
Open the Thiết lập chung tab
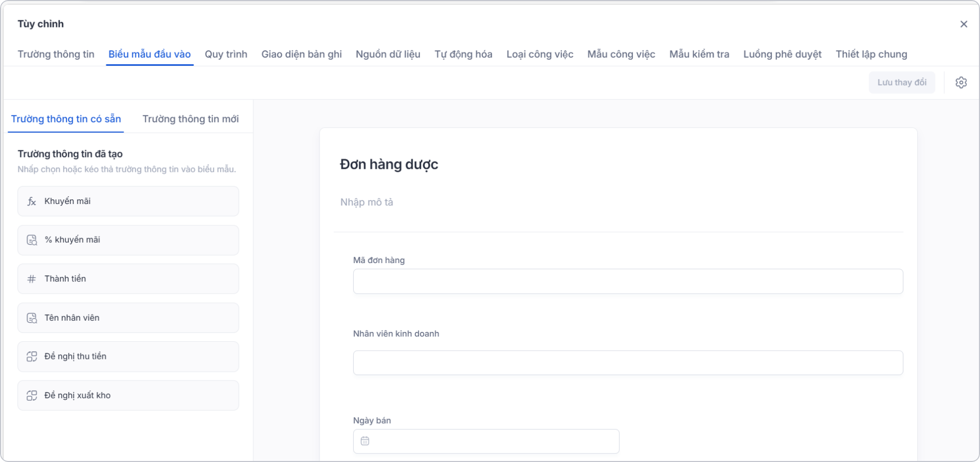click(871, 54)
